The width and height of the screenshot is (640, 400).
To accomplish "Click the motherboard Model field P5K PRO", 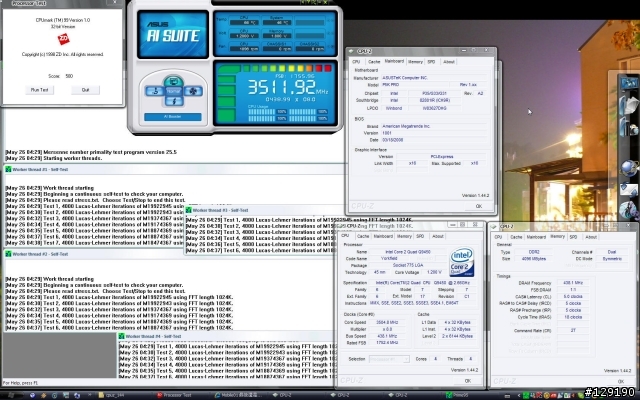I will point(413,85).
